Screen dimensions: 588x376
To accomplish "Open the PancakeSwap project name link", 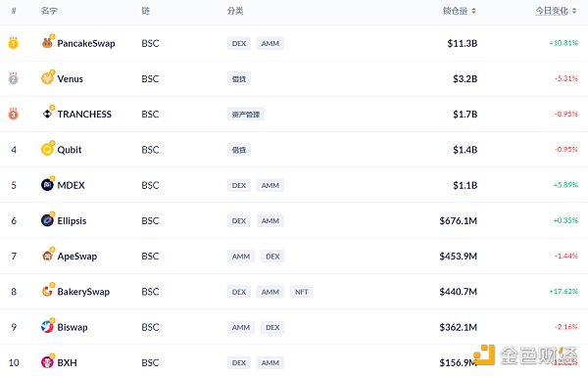I will coord(86,43).
